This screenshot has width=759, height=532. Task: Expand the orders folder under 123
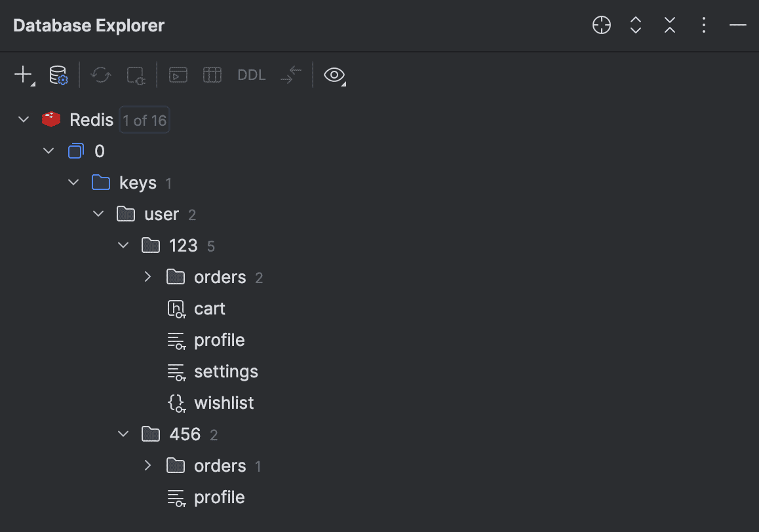pyautogui.click(x=148, y=277)
